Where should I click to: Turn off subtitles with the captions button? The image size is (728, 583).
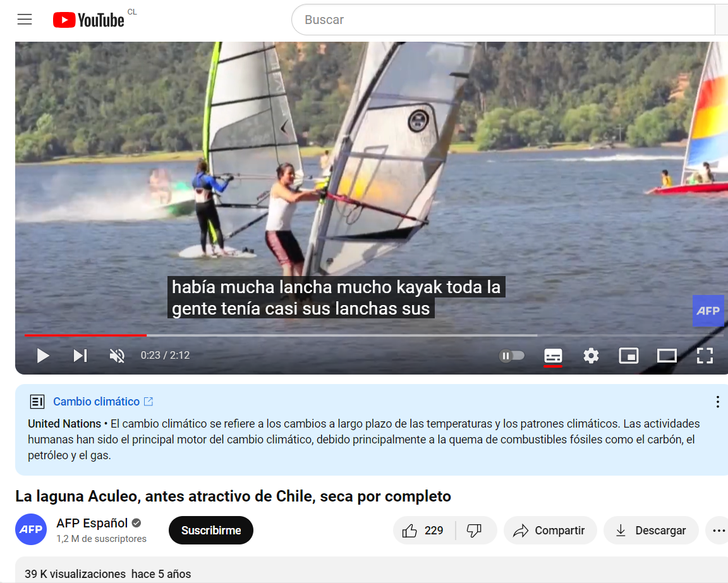click(553, 356)
